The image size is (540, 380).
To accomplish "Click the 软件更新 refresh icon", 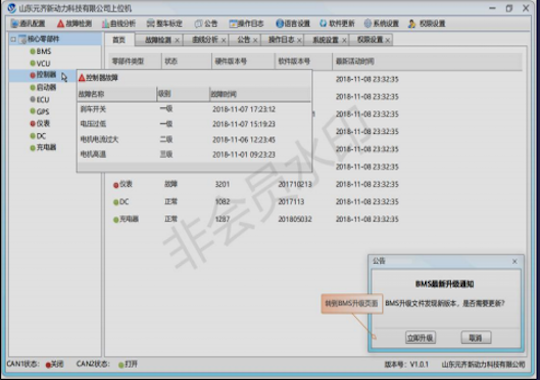I will (323, 23).
